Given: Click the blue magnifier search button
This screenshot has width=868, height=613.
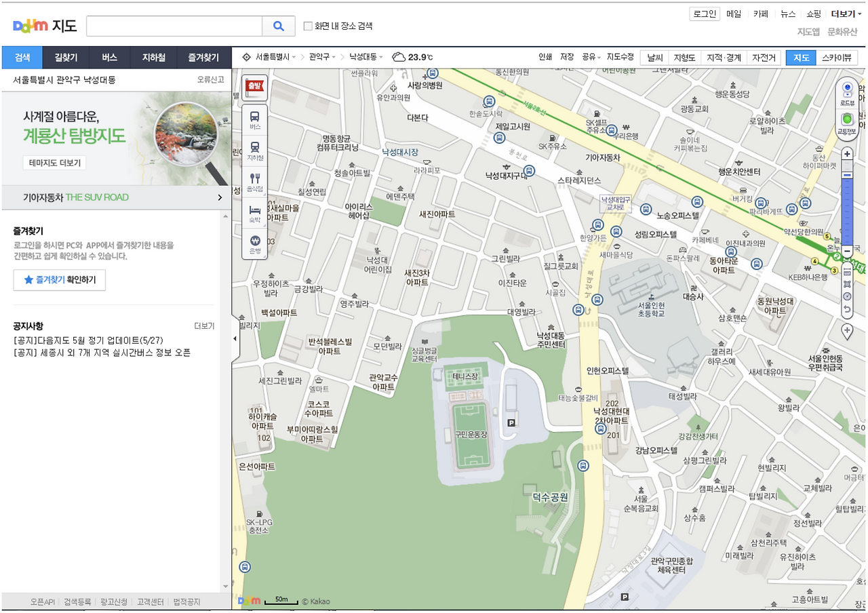Looking at the screenshot, I should click(278, 26).
